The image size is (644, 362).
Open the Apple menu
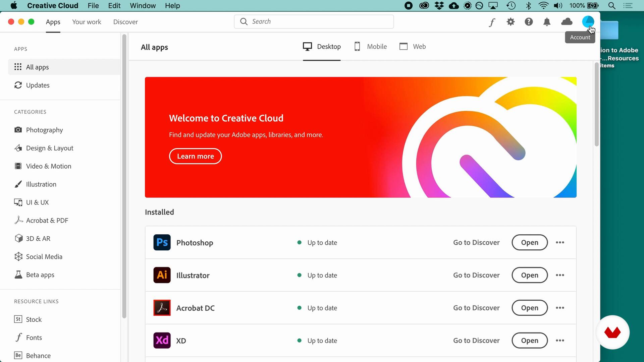14,5
